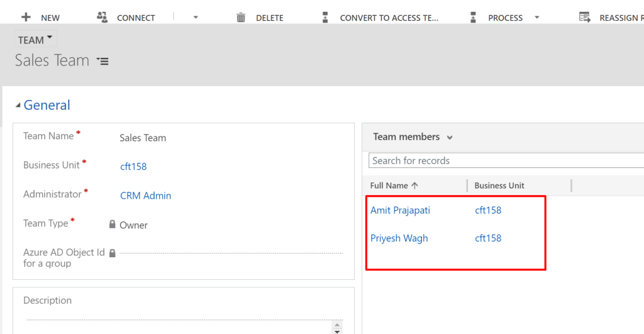Open the TEAM form selector dropdown
This screenshot has width=644, height=334.
[x=35, y=40]
